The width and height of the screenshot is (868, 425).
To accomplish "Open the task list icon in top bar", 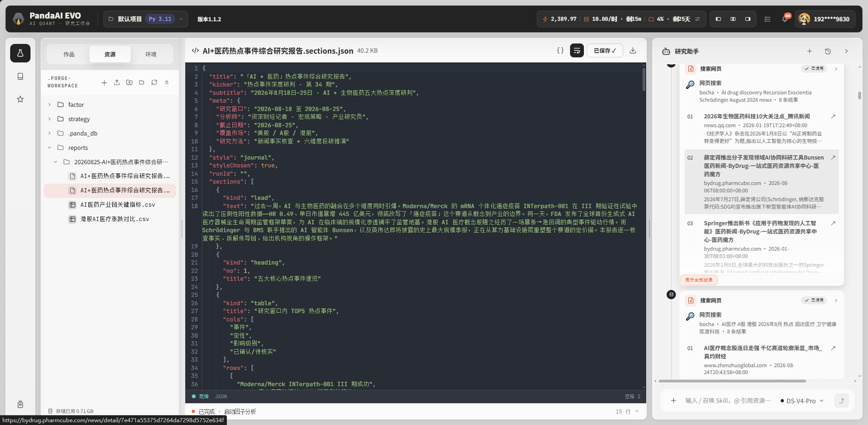I will (x=767, y=19).
